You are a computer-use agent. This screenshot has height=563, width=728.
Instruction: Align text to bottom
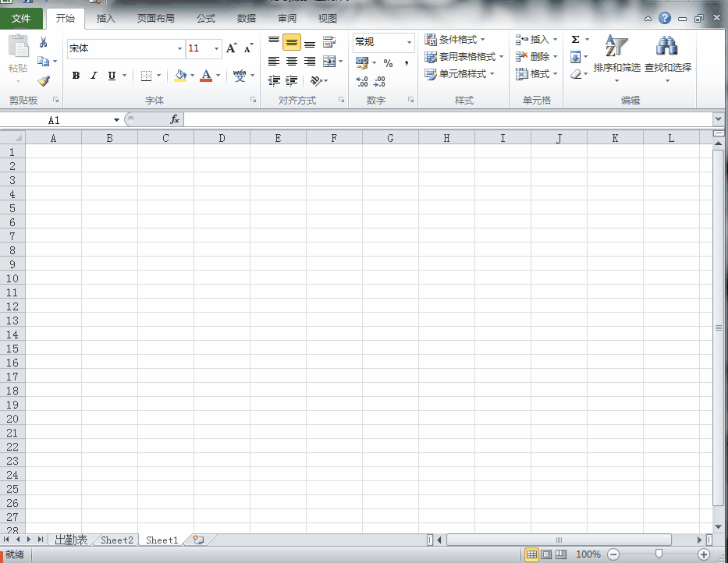(310, 43)
